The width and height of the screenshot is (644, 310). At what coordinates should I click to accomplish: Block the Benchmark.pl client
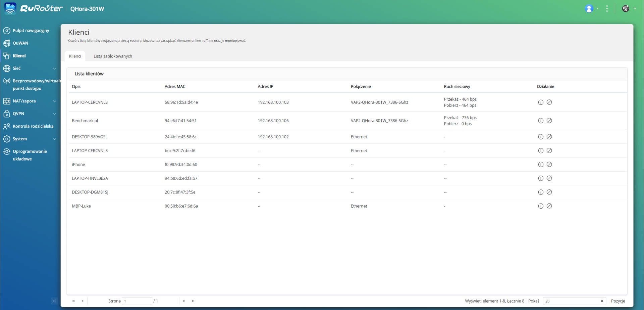(549, 121)
